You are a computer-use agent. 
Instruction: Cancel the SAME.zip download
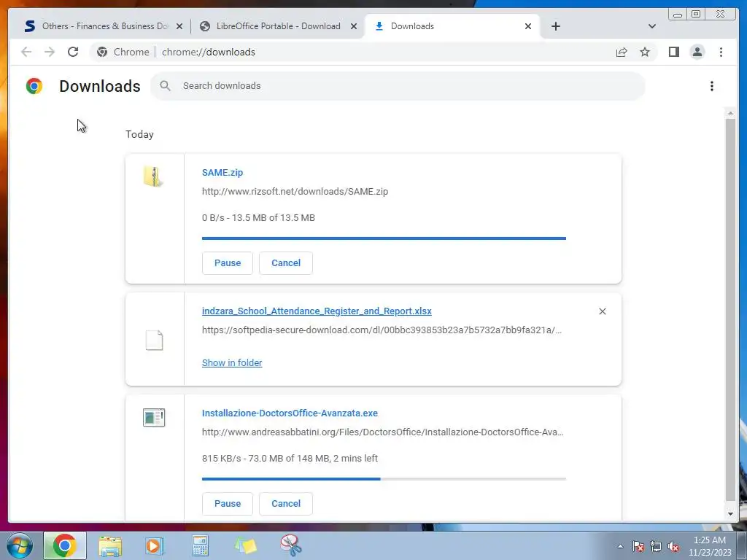point(286,262)
